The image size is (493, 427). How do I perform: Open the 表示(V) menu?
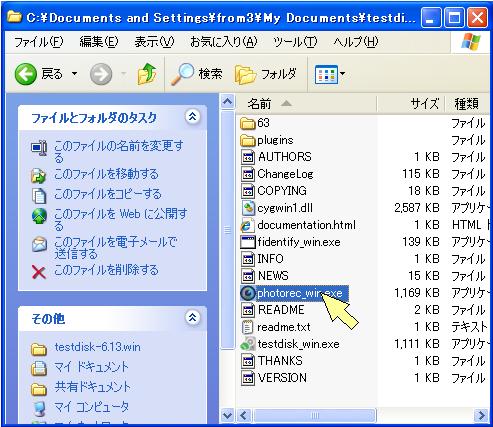click(154, 42)
